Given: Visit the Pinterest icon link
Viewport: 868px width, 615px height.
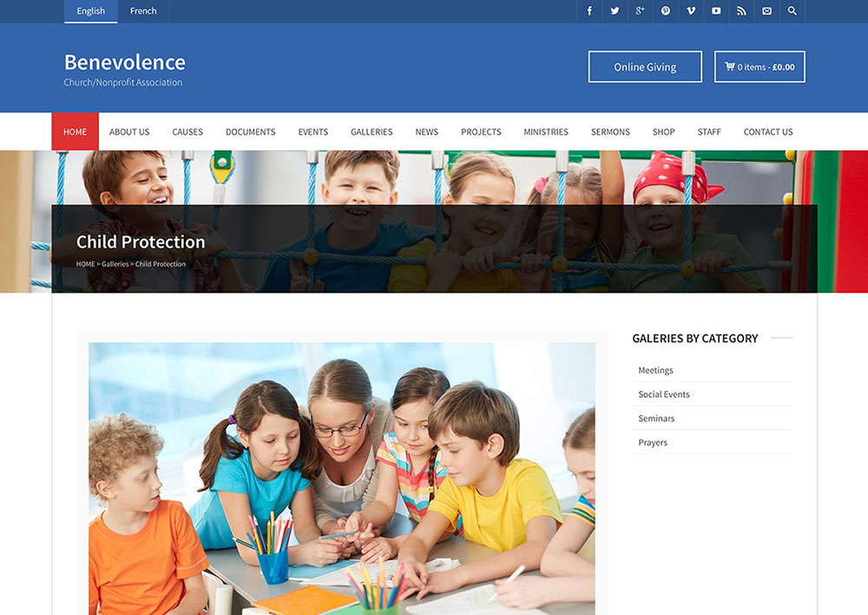Looking at the screenshot, I should [x=666, y=11].
